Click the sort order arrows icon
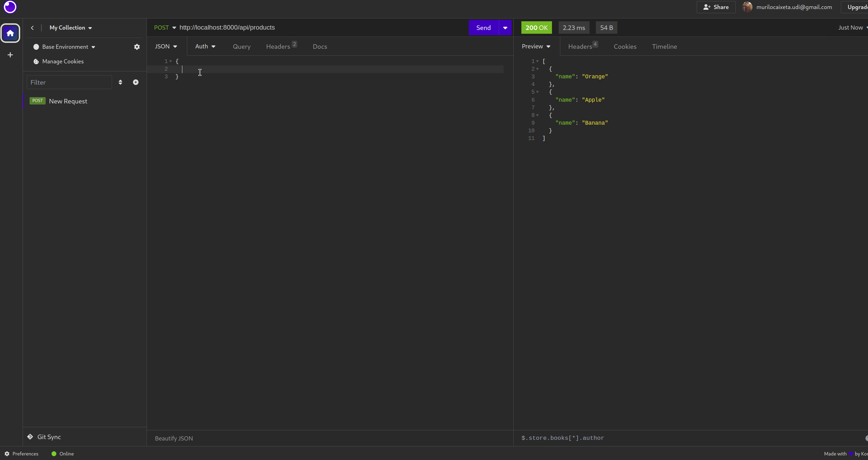The width and height of the screenshot is (868, 460). point(120,82)
